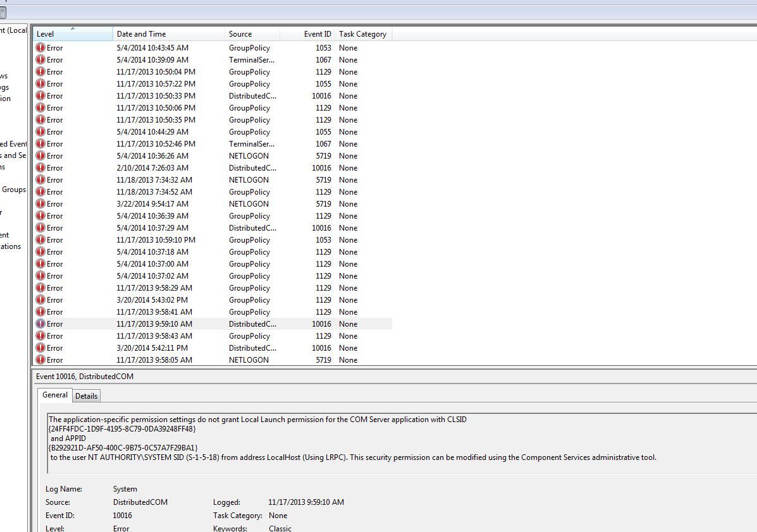This screenshot has height=532, width=757.
Task: Click the error icon for the 2/10/2014 7:26:03 AM event
Action: 40,168
